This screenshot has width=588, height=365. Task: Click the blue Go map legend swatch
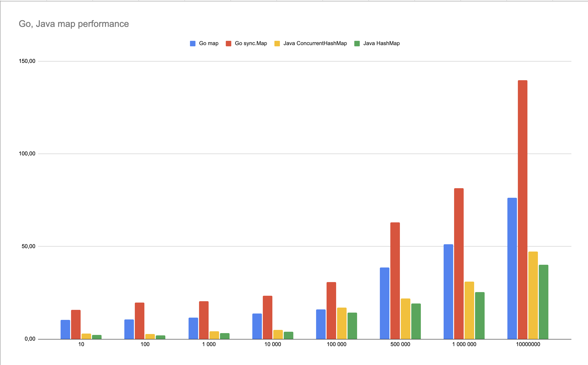[x=192, y=44]
